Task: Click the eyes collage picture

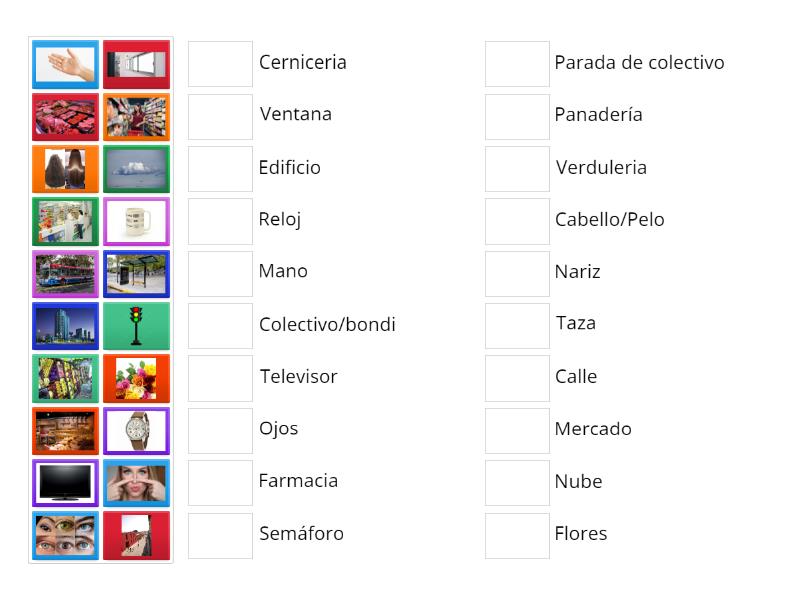Action: pos(65,533)
